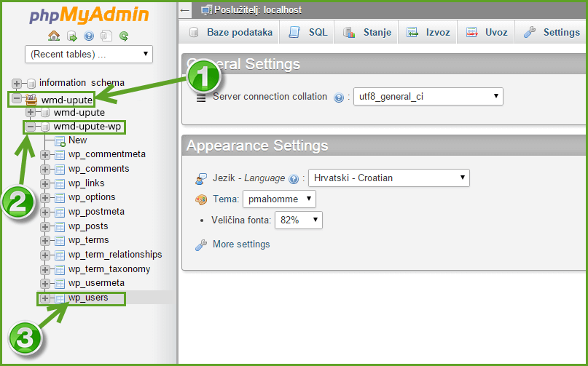Image resolution: width=588 pixels, height=366 pixels.
Task: Open the Veličina fonta dropdown
Action: (299, 220)
